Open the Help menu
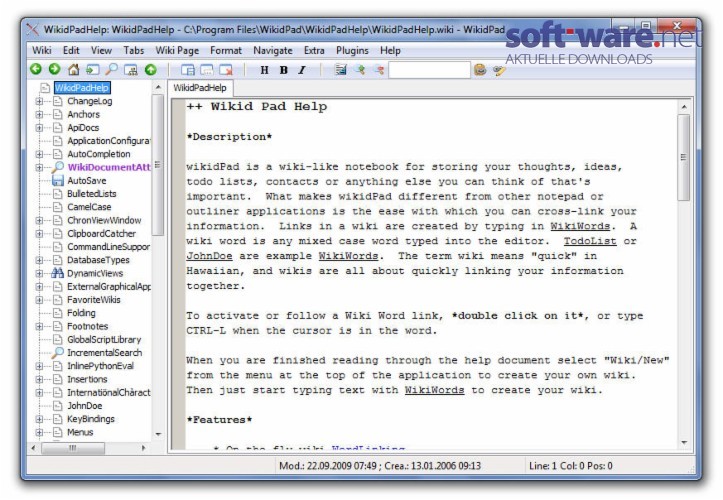The width and height of the screenshot is (723, 500). [x=390, y=50]
